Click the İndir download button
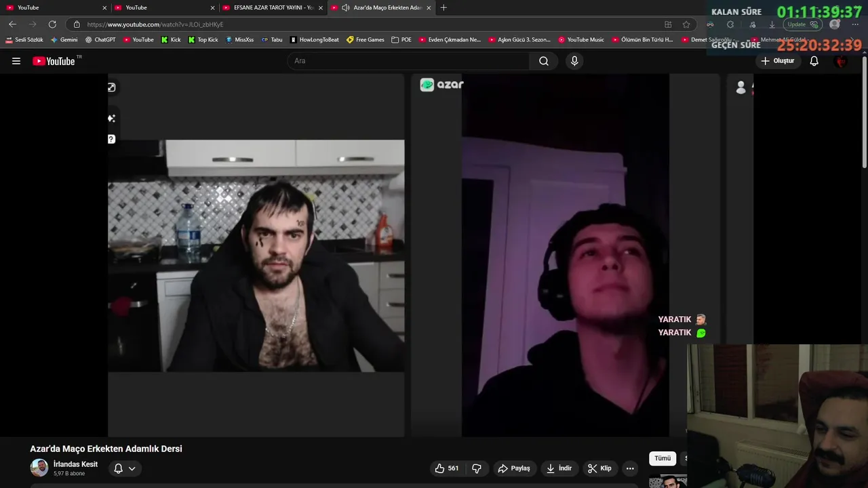This screenshot has width=868, height=488. click(x=559, y=468)
